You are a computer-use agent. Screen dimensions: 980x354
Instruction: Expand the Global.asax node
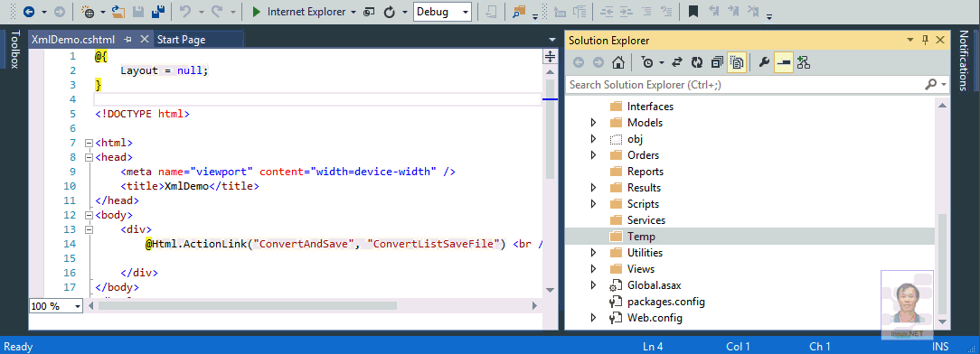[x=594, y=284]
